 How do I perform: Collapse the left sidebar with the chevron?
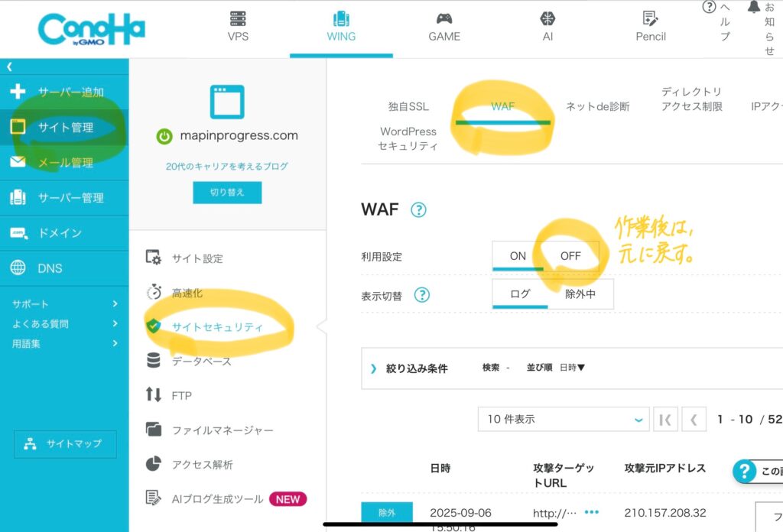[x=9, y=66]
